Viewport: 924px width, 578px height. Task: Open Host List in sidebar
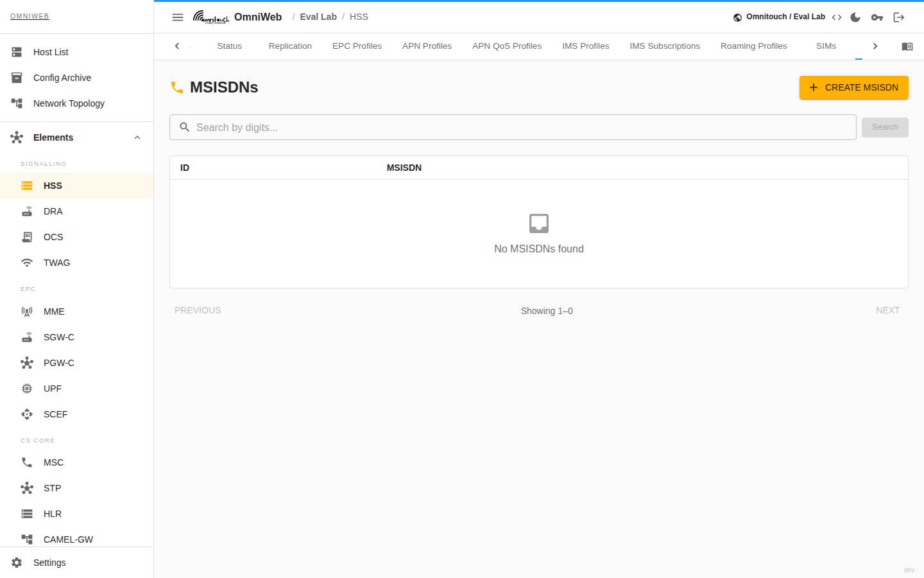(x=77, y=52)
